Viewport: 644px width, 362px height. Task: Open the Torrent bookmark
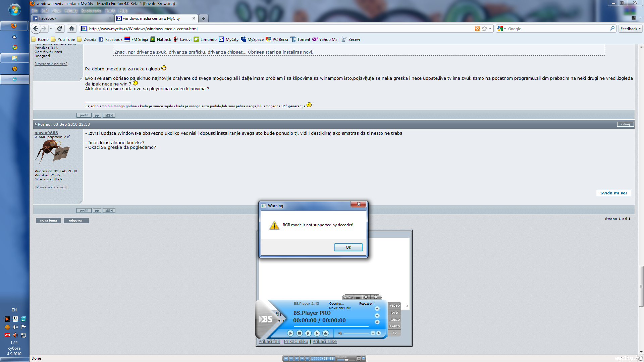click(301, 40)
